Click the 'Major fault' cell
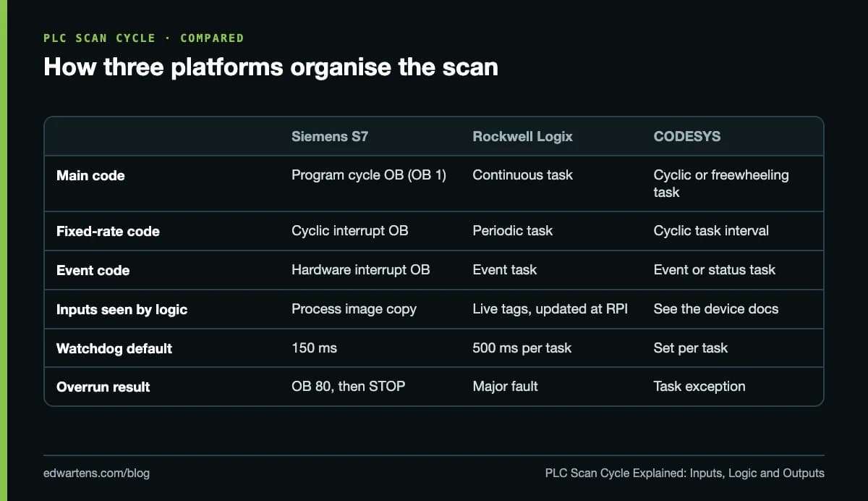868x501 pixels. click(x=505, y=386)
